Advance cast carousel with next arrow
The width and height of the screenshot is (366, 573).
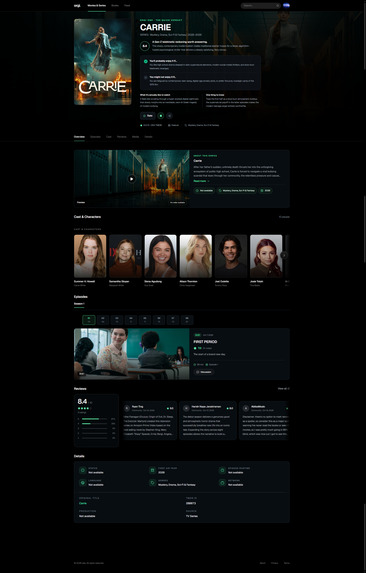pyautogui.click(x=284, y=255)
